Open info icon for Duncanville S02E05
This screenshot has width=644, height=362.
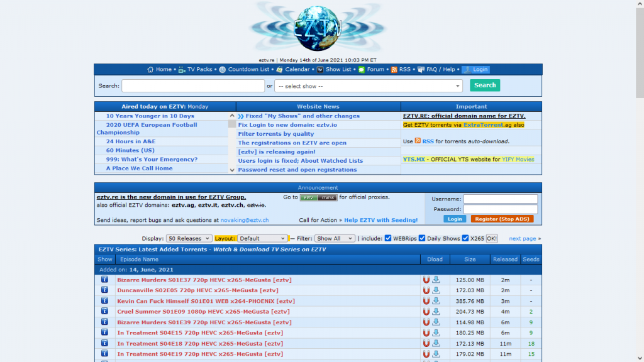coord(105,290)
